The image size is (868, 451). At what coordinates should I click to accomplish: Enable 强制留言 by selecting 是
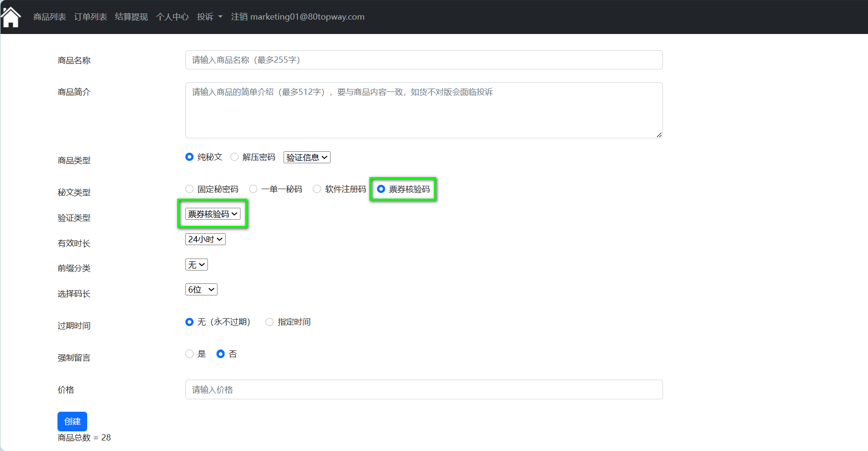[x=190, y=354]
